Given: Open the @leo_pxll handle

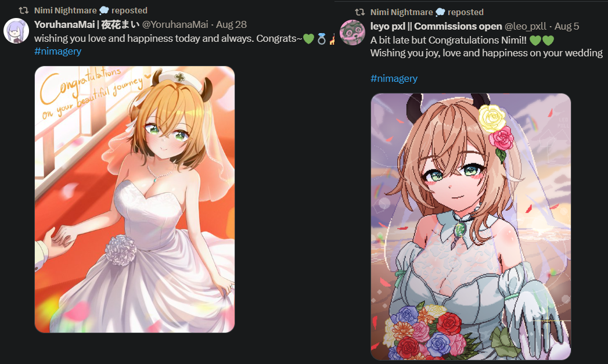Looking at the screenshot, I should pos(526,26).
